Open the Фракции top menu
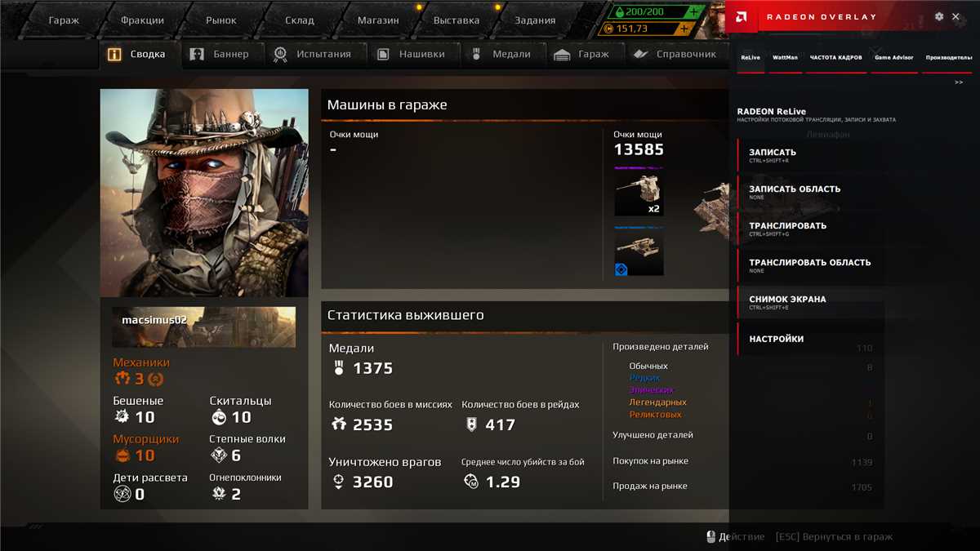980x551 pixels. tap(142, 20)
